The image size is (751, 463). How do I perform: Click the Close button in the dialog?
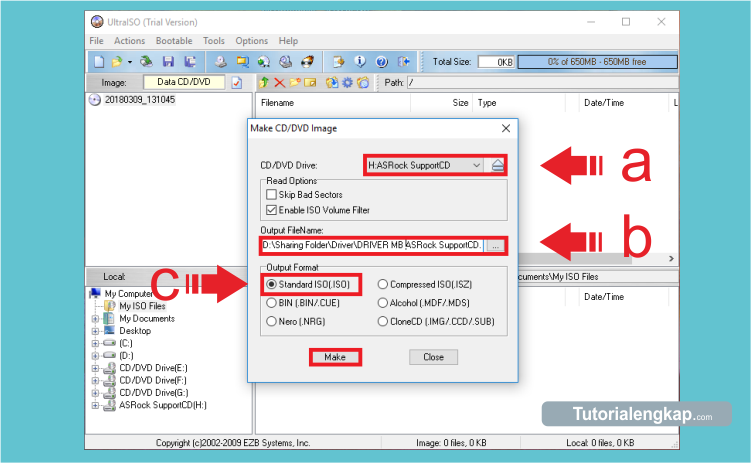[x=433, y=357]
